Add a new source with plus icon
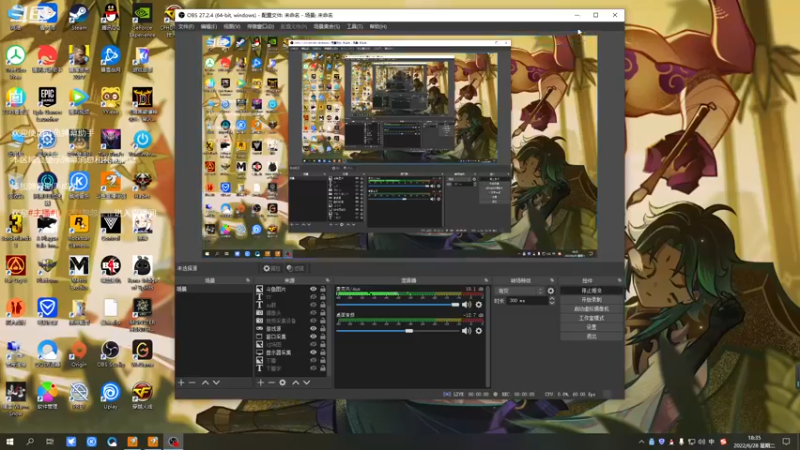 pos(260,382)
